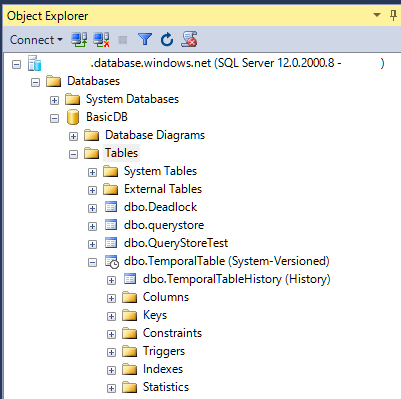Collapse the dbo.TemporalTable node

pos(92,262)
